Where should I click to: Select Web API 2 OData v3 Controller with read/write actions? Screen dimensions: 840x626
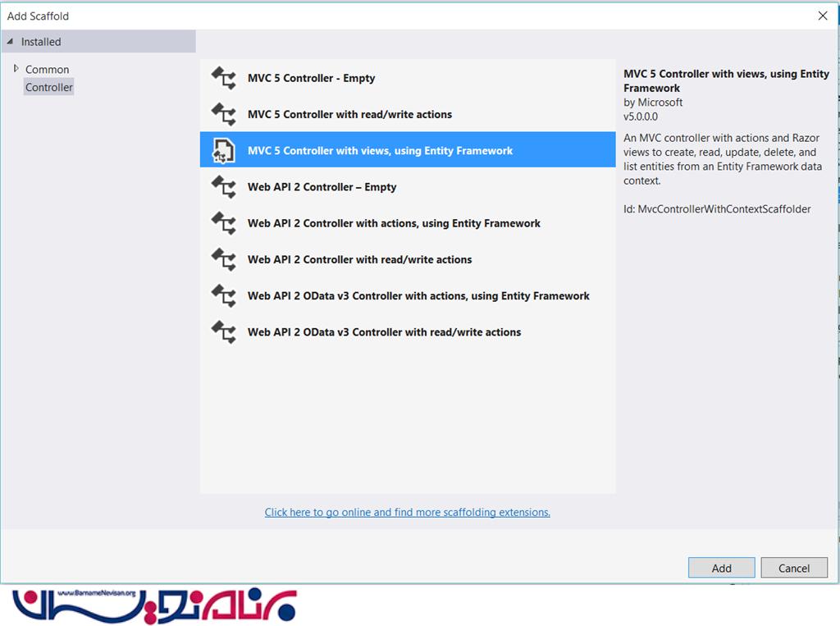click(x=408, y=331)
